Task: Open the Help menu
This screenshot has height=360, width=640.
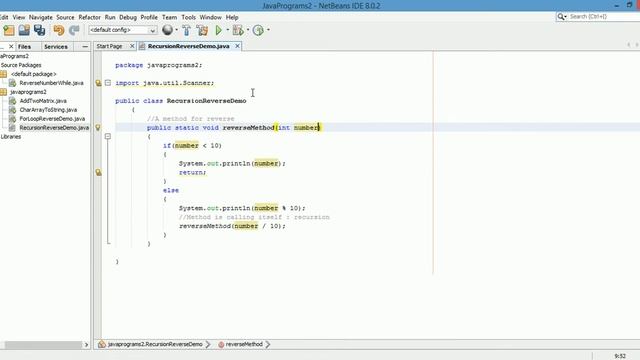Action: (x=232, y=17)
